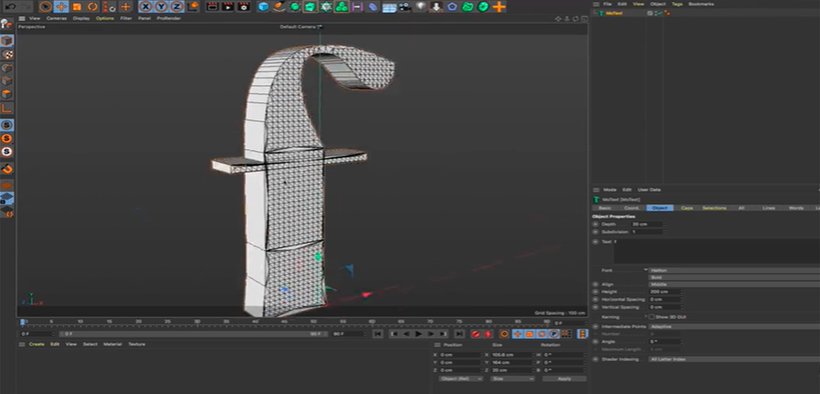Add a Floor environment object
This screenshot has height=394, width=820.
[389, 7]
